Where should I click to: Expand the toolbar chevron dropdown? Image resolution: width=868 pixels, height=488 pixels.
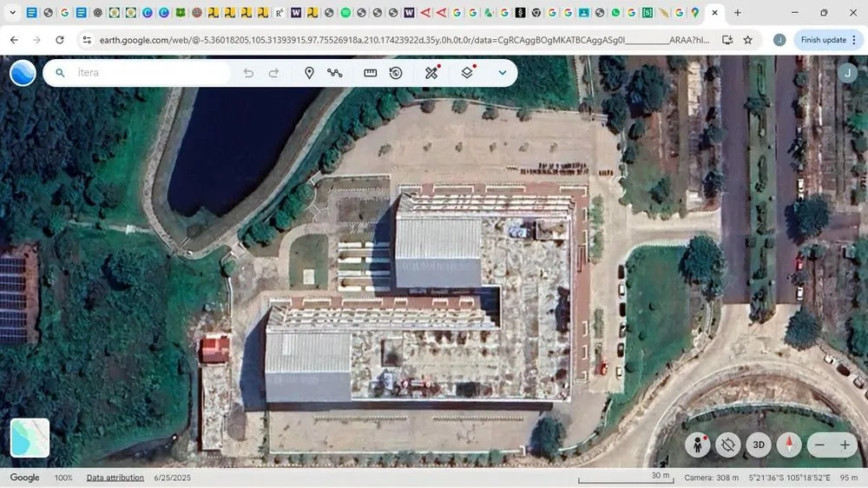tap(502, 73)
